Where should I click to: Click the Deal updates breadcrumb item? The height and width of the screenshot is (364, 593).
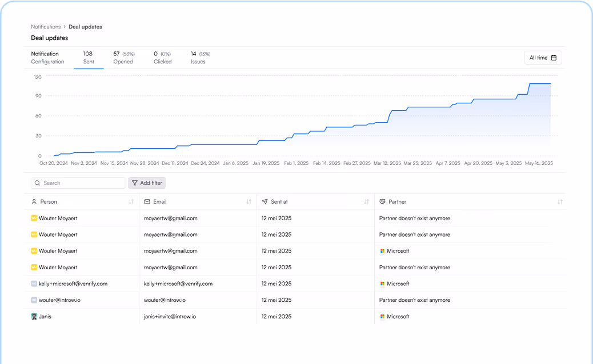pos(86,27)
